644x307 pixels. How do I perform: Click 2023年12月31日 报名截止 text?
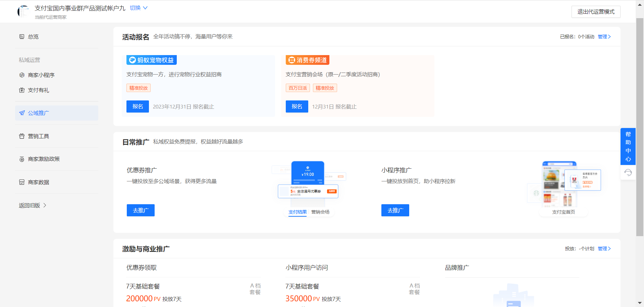183,106
